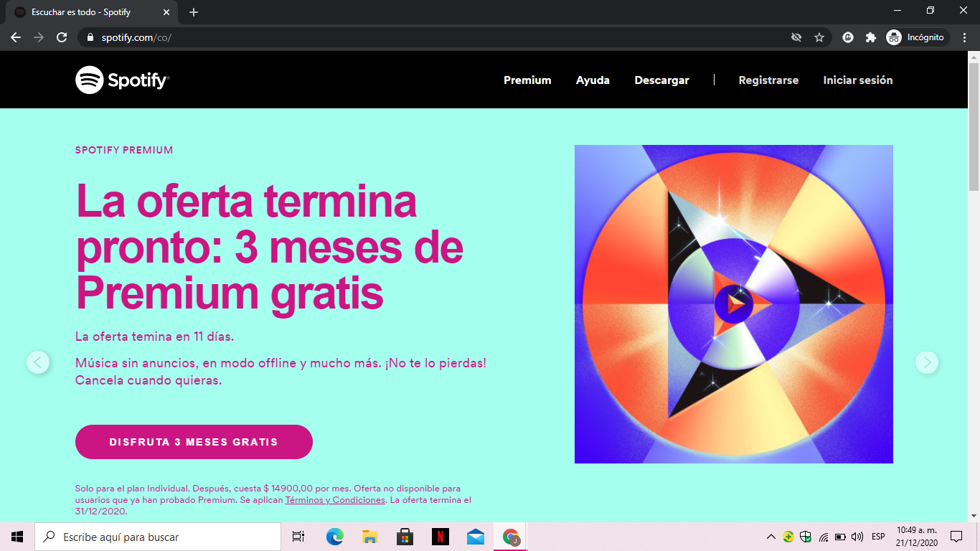Open File Explorer from the taskbar
This screenshot has height=551, width=980.
(370, 537)
